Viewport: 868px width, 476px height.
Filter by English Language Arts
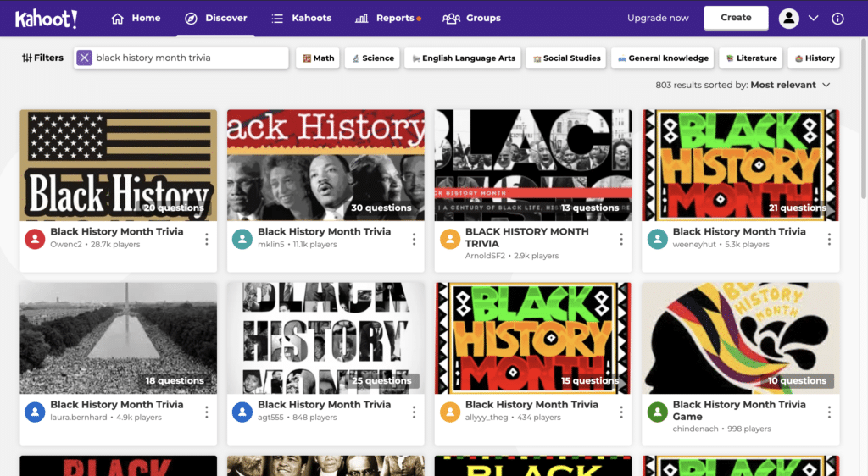point(463,58)
